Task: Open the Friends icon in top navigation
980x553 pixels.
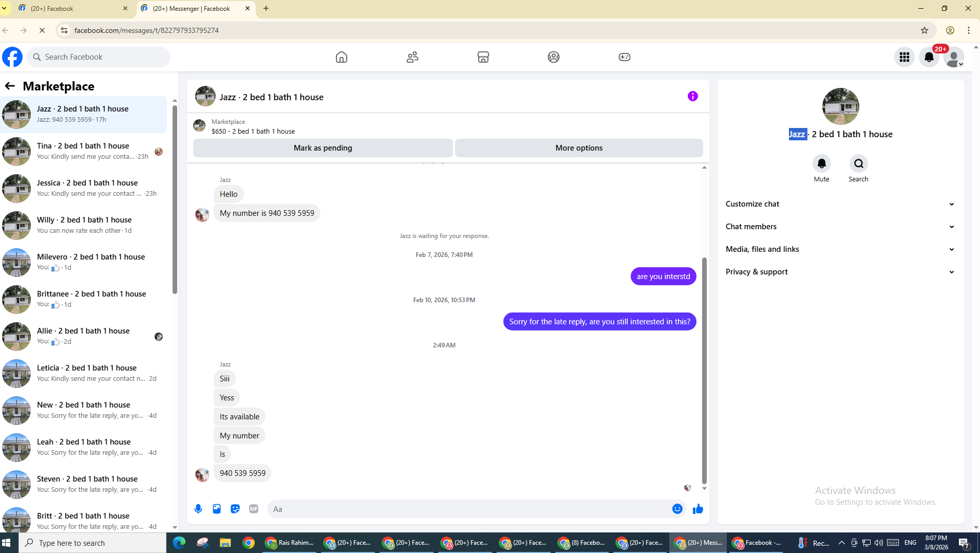Action: point(412,57)
